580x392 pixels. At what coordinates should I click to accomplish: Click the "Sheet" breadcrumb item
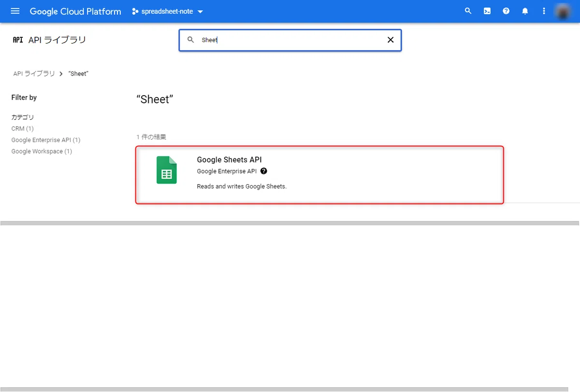(78, 73)
